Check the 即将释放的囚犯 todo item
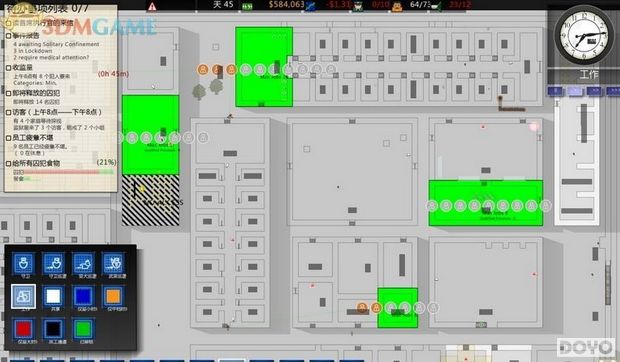 [x=8, y=93]
